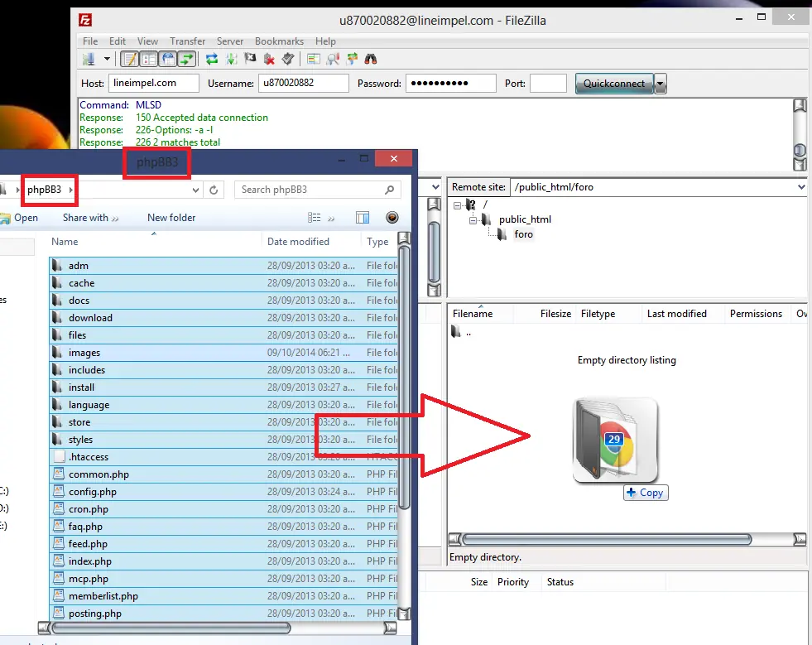Select the install folder in Explorer
The height and width of the screenshot is (645, 812).
click(223, 387)
